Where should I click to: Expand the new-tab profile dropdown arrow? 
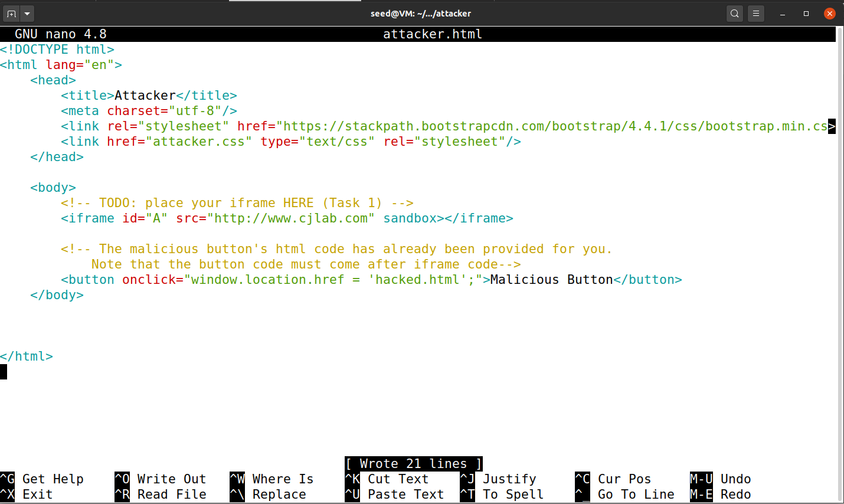click(26, 13)
